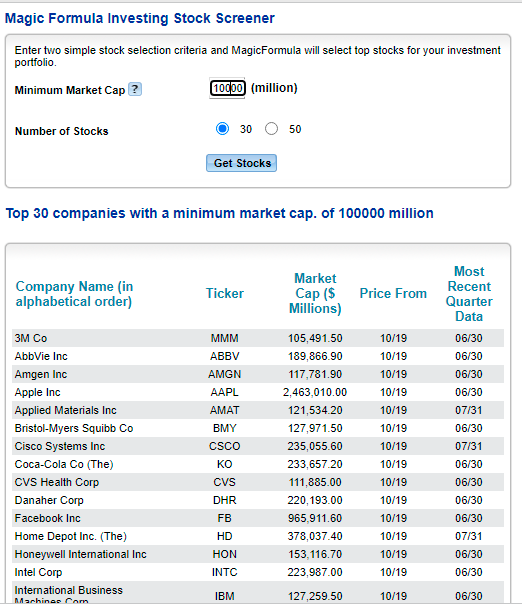Screen dimensions: 522x604
Task: Click the Facebook Inc company name
Action: coord(47,518)
